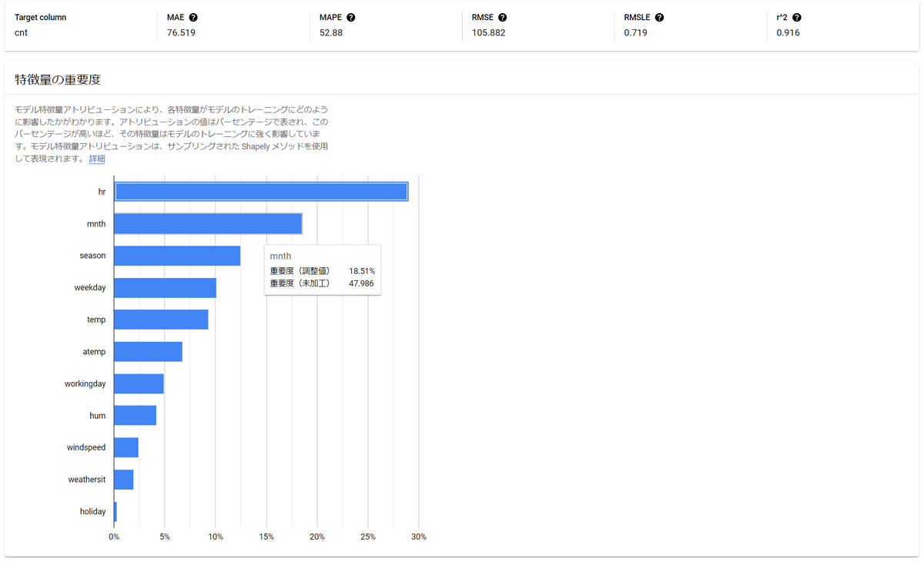Click the target column value cnt
The width and height of the screenshot is (924, 562).
point(22,33)
